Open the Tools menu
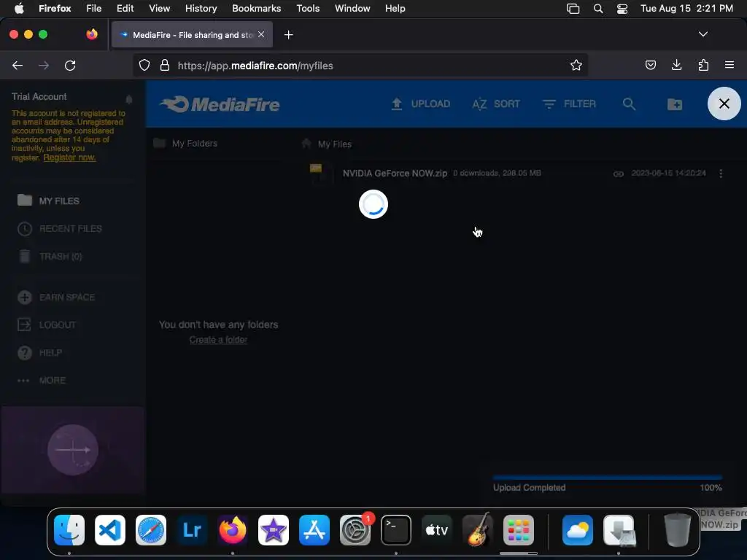The width and height of the screenshot is (747, 560). point(308,9)
